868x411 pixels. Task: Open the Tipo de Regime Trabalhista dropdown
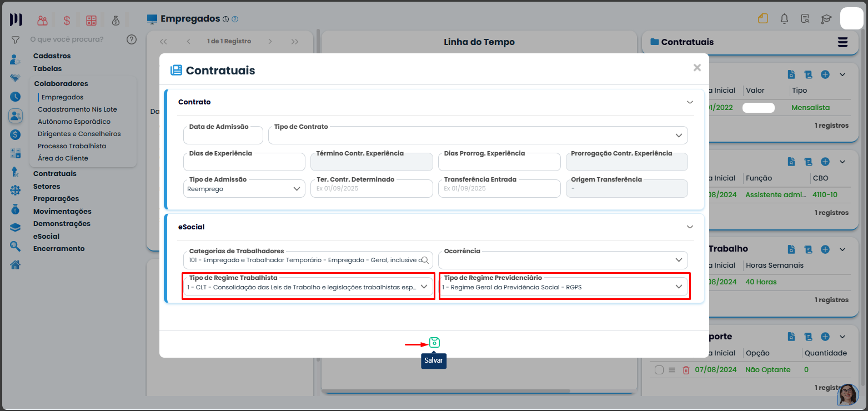308,287
